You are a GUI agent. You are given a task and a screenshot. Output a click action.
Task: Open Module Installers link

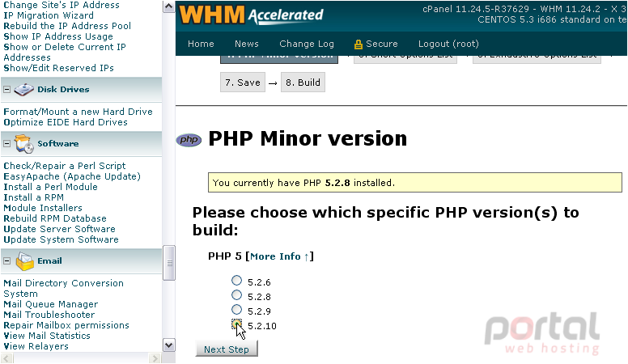pyautogui.click(x=43, y=208)
